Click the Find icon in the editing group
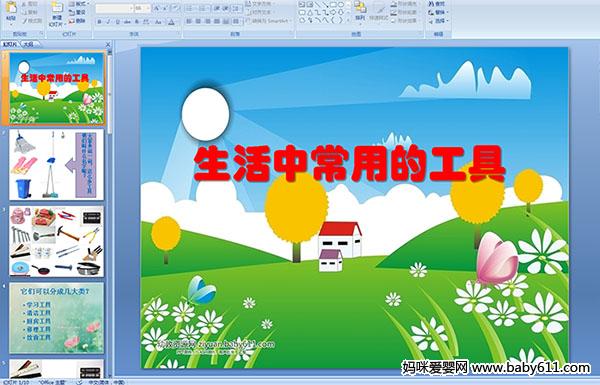Image resolution: width=600 pixels, height=385 pixels. click(437, 4)
